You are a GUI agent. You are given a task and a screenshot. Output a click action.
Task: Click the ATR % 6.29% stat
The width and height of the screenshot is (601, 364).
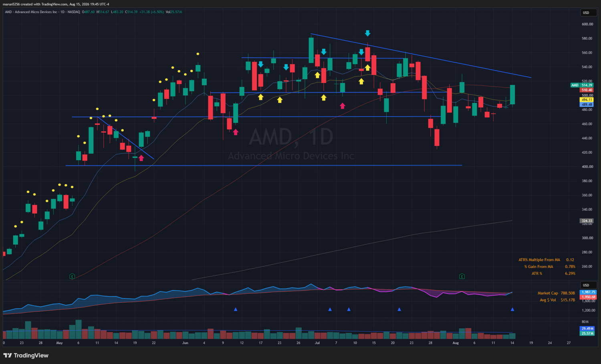tap(553, 274)
